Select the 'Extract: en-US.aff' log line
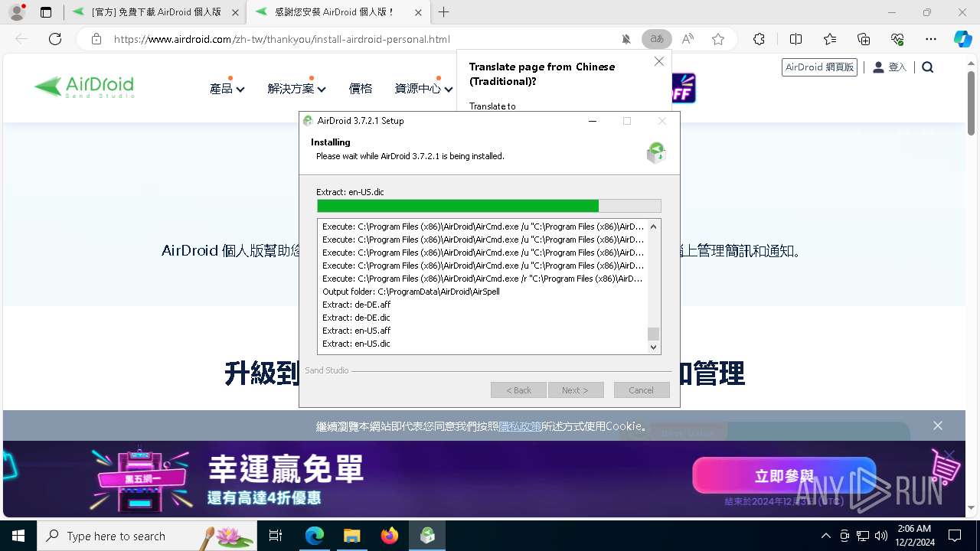Viewport: 980px width, 551px height. [x=356, y=331]
